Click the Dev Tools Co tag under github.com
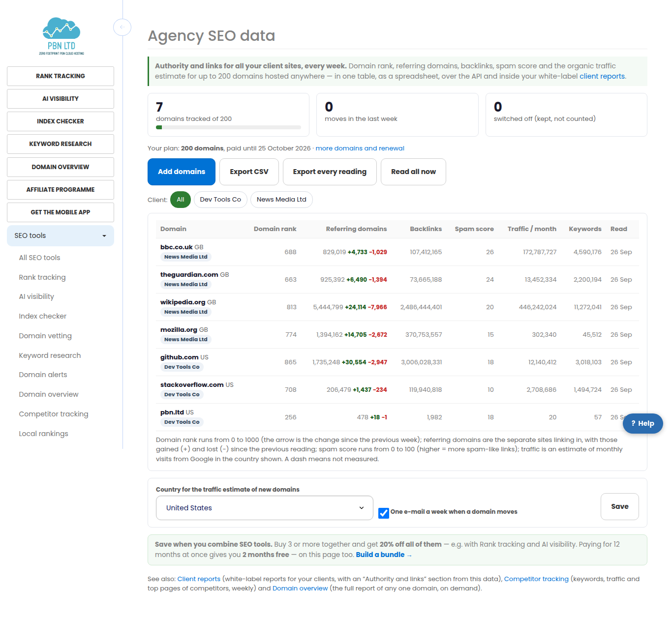Viewport: 672px width, 617px height. (182, 367)
